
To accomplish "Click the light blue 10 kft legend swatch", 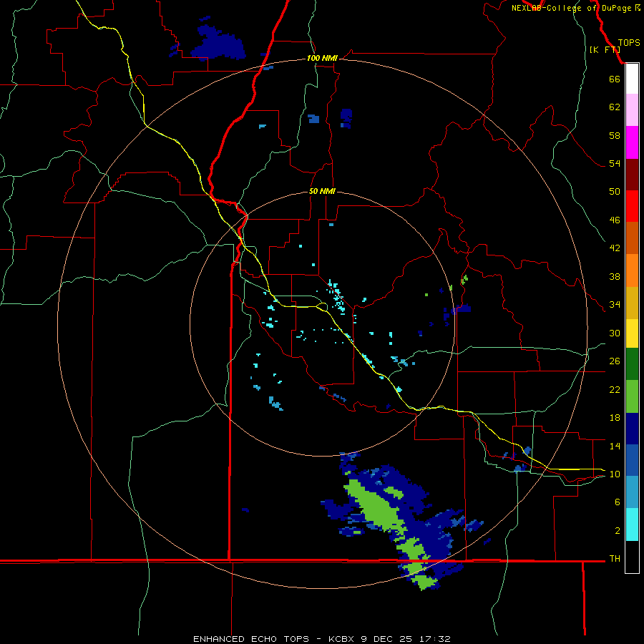I will coord(632,492).
